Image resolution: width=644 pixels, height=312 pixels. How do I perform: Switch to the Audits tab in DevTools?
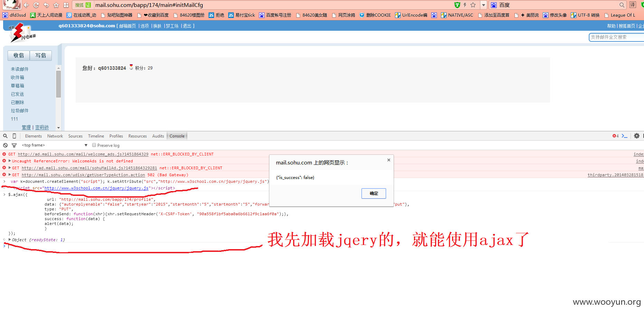point(158,136)
